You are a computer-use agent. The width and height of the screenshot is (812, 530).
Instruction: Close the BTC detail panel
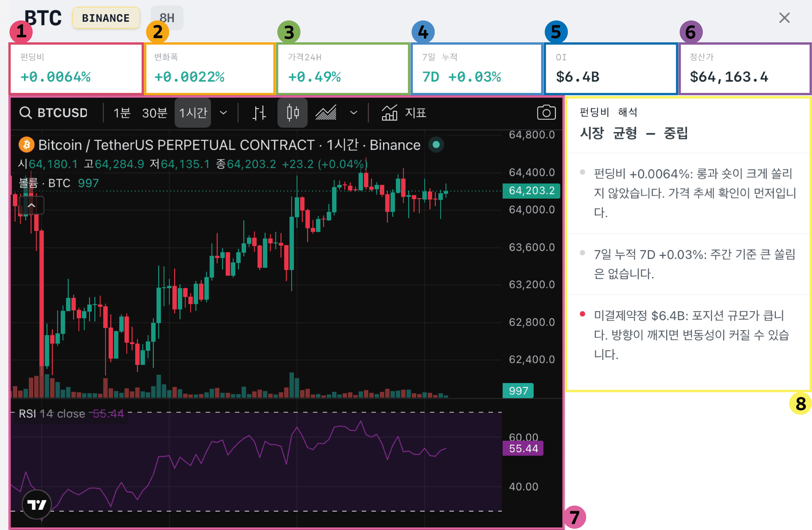[x=784, y=18]
